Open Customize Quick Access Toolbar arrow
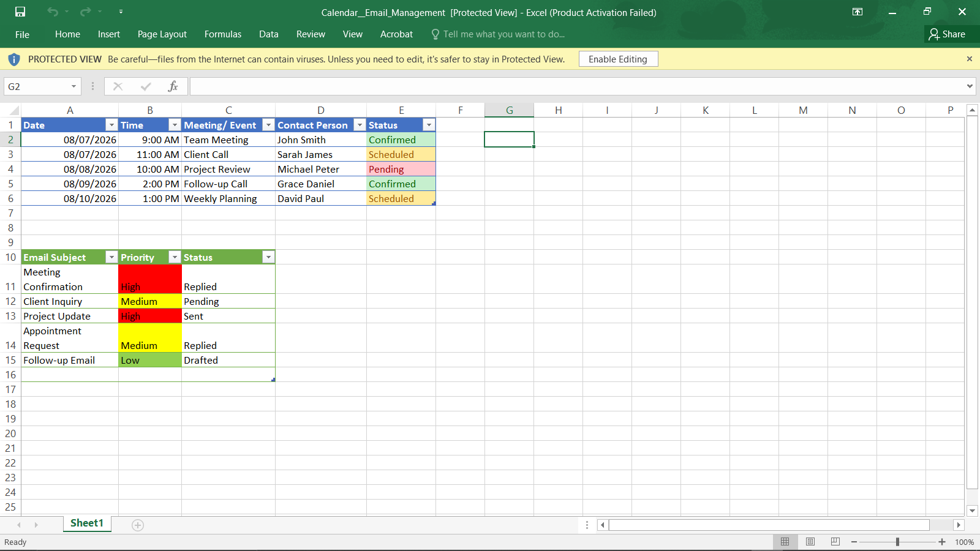This screenshot has height=551, width=980. point(121,12)
